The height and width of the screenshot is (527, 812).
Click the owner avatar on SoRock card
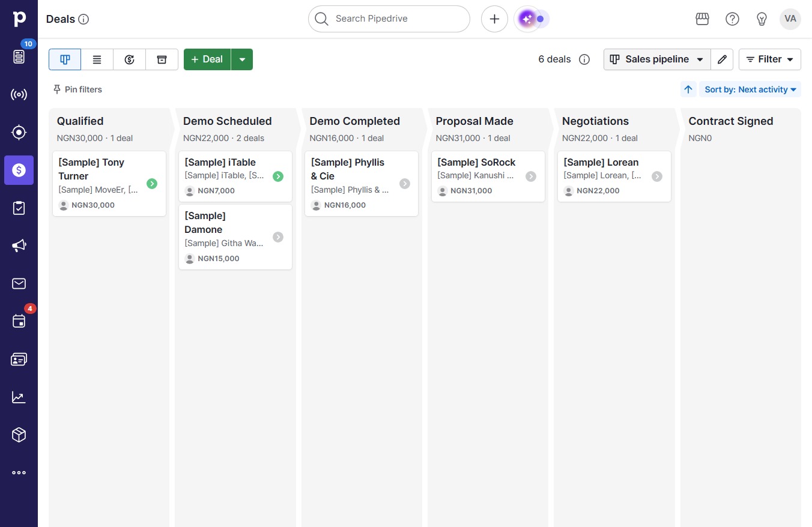(x=443, y=191)
